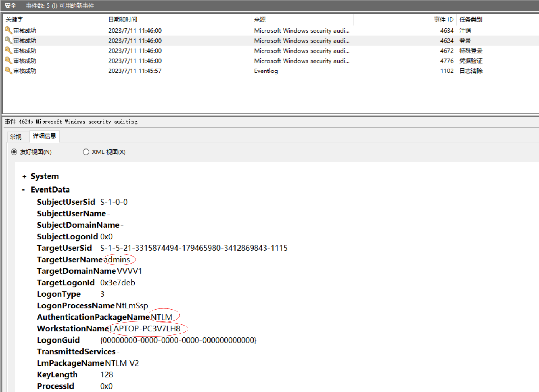Sort by 关键字 column header
The image size is (539, 392).
pos(15,20)
